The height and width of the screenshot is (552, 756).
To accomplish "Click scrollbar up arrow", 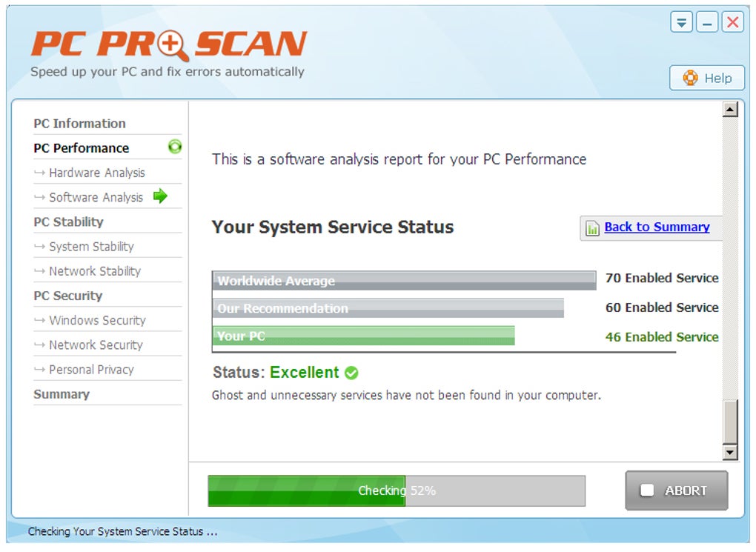I will [730, 110].
